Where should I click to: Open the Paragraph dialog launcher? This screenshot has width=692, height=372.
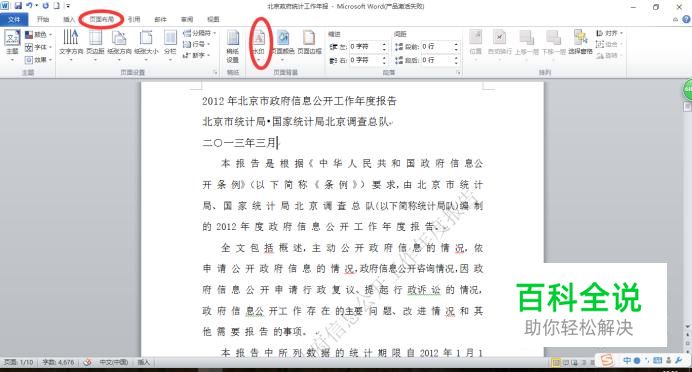tap(459, 72)
